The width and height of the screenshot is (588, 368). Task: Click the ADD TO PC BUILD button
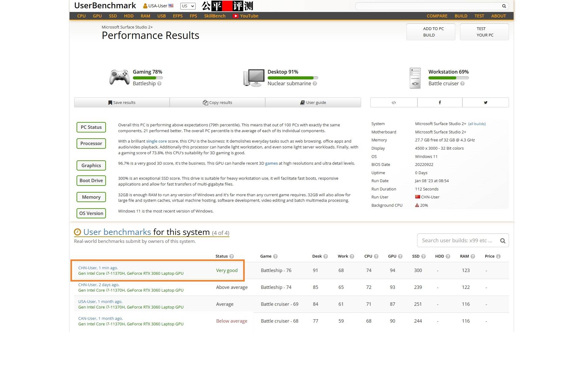pyautogui.click(x=431, y=32)
